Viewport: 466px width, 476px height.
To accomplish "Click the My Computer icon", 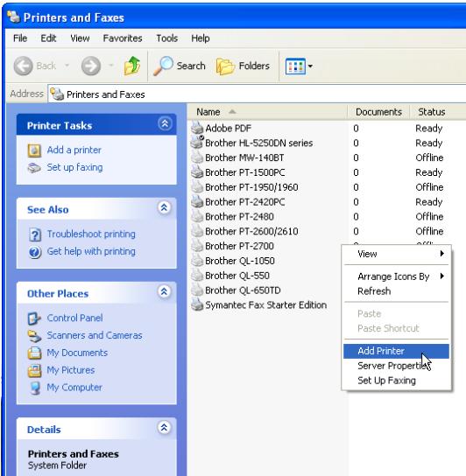I will 35,388.
